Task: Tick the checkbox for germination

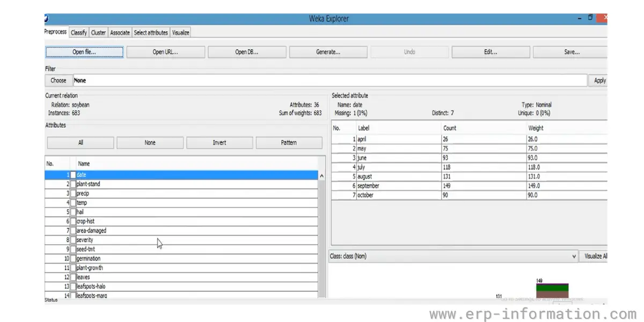Action: 73,259
